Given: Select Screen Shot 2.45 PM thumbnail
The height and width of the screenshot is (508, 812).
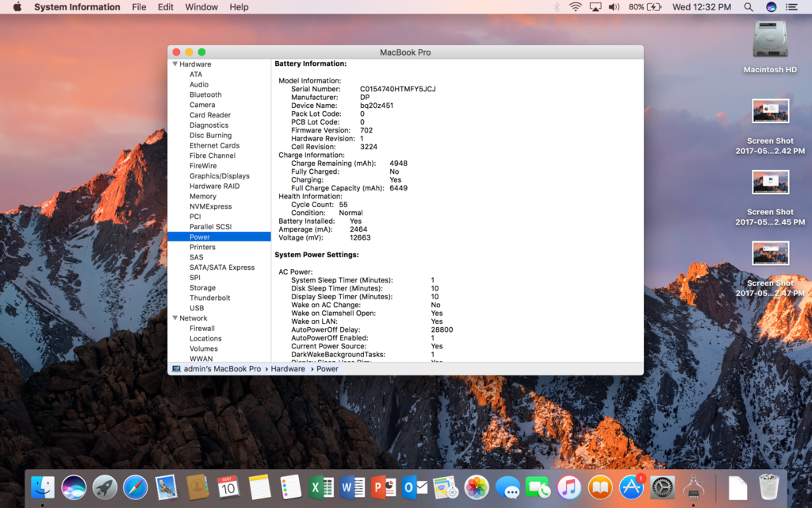Looking at the screenshot, I should pos(770,183).
